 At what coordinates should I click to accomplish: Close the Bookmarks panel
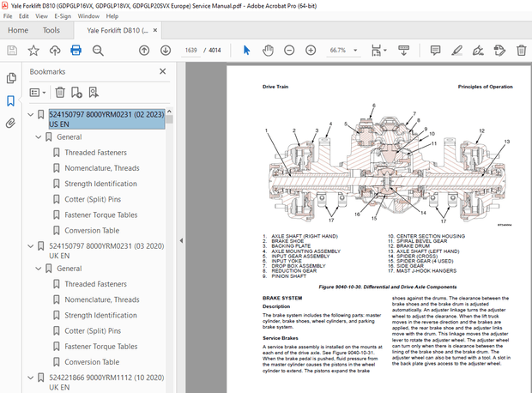coord(162,71)
